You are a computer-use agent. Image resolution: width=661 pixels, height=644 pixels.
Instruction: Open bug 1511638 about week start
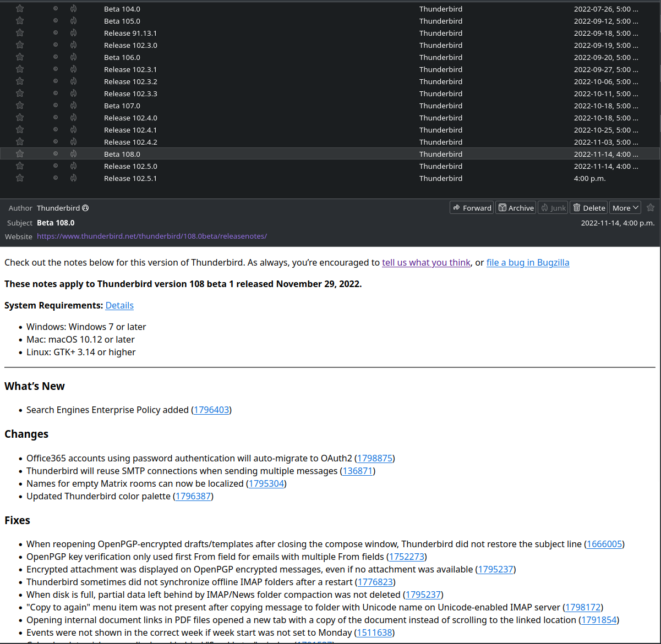pyautogui.click(x=375, y=633)
